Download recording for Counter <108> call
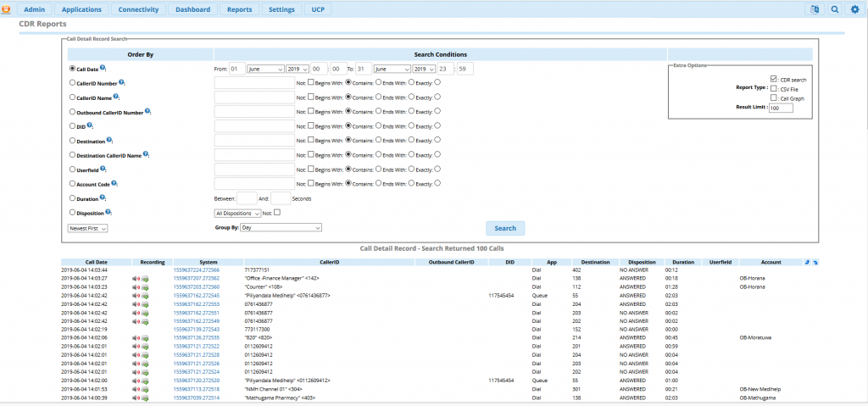 tap(145, 287)
